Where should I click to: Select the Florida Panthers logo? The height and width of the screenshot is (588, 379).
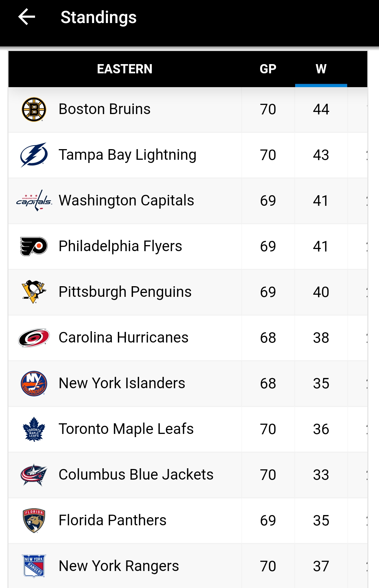34,520
